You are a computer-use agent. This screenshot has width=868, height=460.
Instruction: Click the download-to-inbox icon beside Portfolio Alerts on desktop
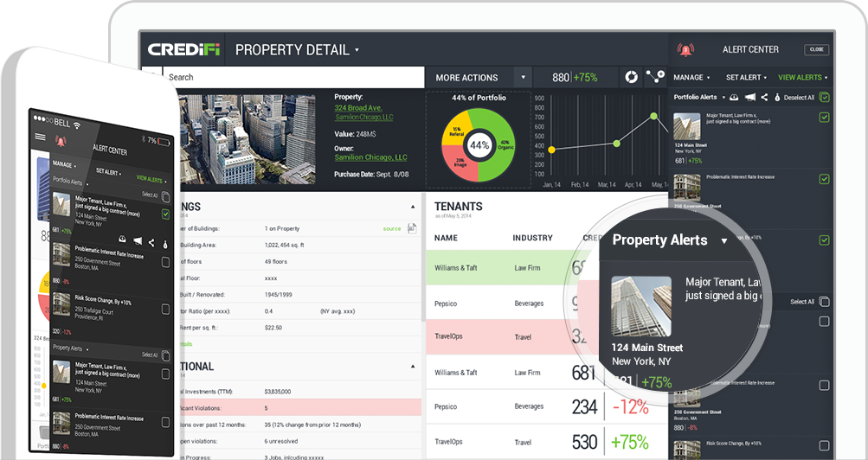(734, 98)
